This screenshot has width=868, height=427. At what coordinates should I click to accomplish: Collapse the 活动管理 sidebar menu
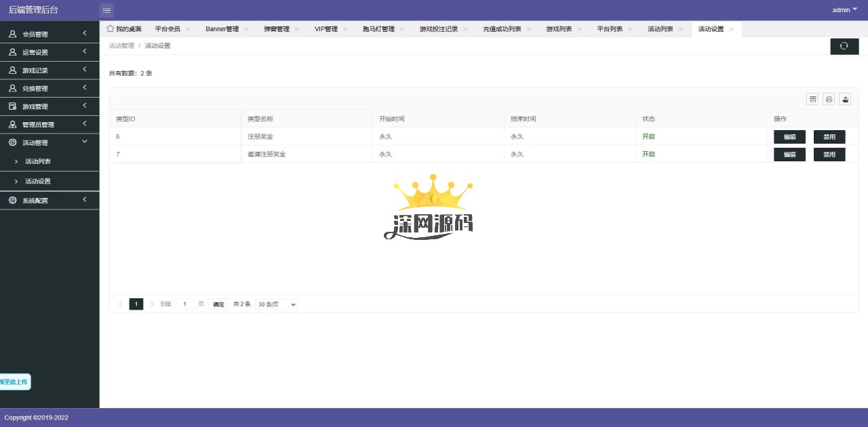[x=50, y=143]
